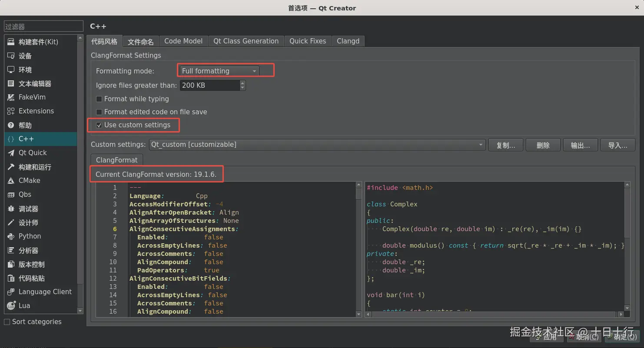Increase the Ignore files size spinner
Screen dimensions: 644x348
(x=242, y=83)
